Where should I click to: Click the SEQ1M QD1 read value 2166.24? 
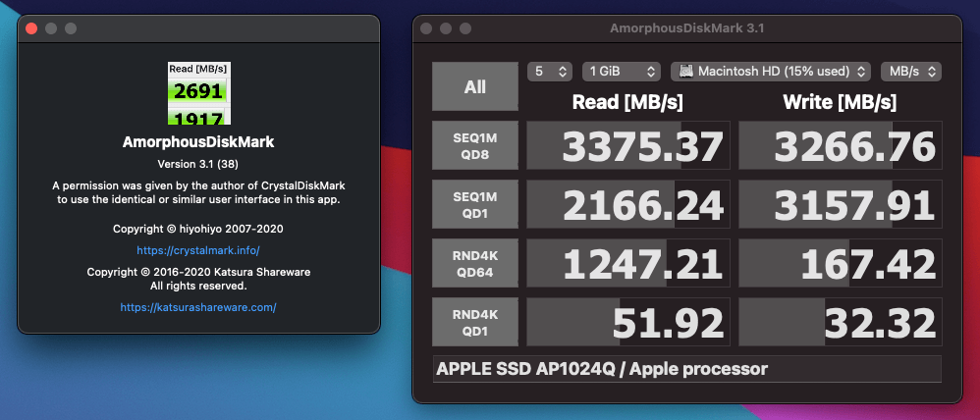click(x=628, y=204)
